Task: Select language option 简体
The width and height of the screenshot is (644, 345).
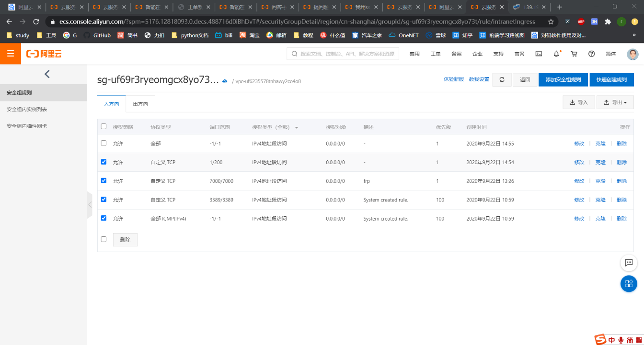Action: (x=610, y=54)
